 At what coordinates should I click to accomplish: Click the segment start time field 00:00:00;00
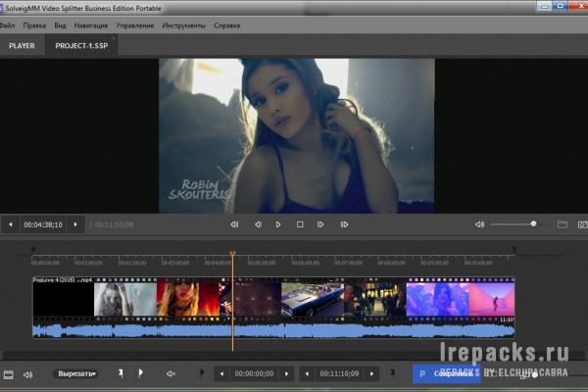pyautogui.click(x=254, y=374)
